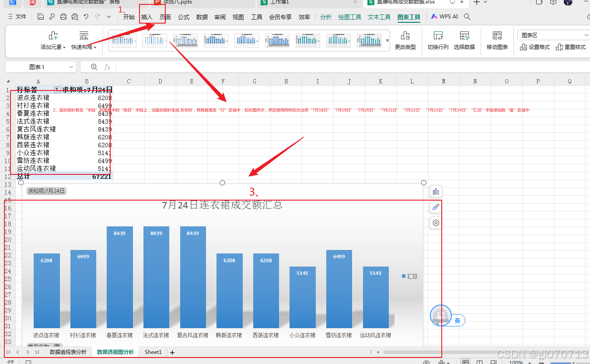The height and width of the screenshot is (364, 590).
Task: Click the search magnifier icon in menu bar
Action: (x=467, y=17)
